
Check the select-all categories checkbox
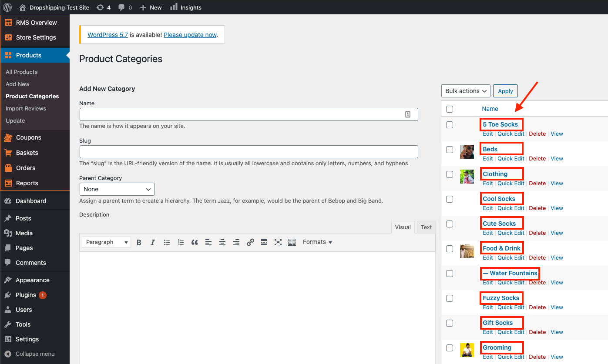450,109
